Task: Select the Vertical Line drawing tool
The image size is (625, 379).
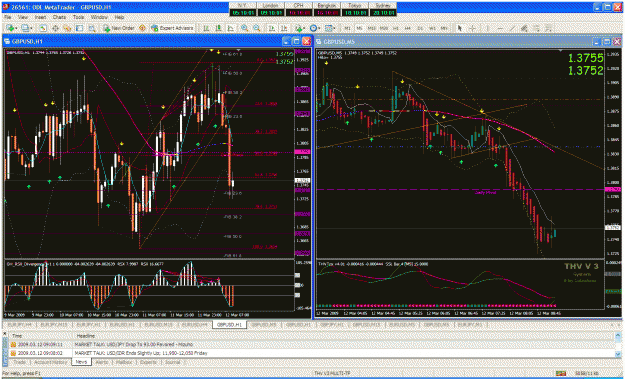Action: click(x=487, y=28)
